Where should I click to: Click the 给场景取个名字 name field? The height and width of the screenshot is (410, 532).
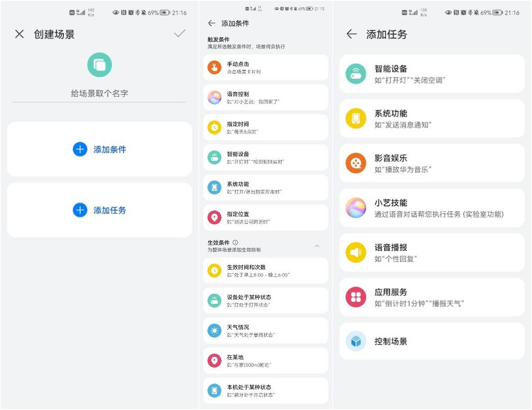(99, 93)
